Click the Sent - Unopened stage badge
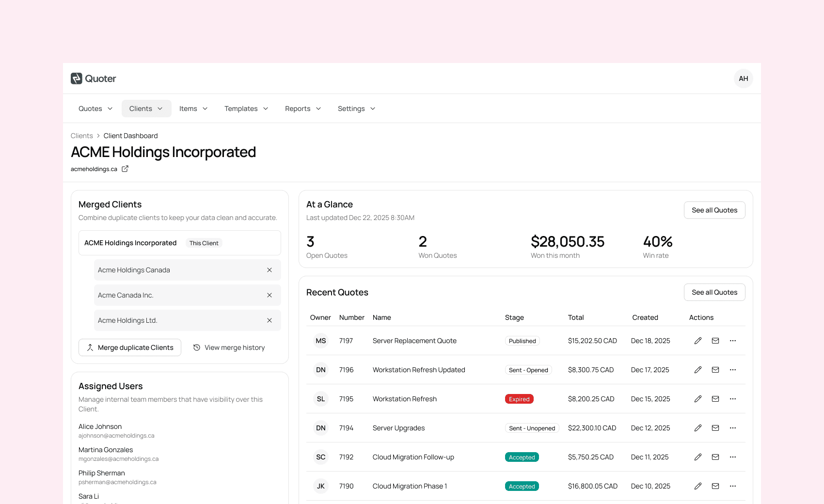The width and height of the screenshot is (824, 504). point(532,428)
